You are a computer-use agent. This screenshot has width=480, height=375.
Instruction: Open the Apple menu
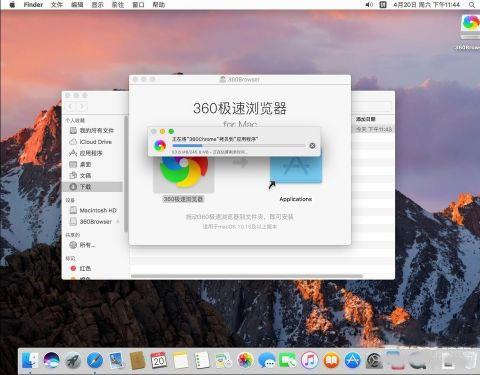12,5
